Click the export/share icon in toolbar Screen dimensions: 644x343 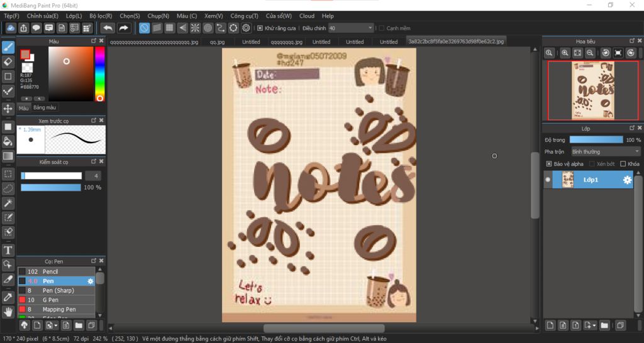click(x=24, y=28)
